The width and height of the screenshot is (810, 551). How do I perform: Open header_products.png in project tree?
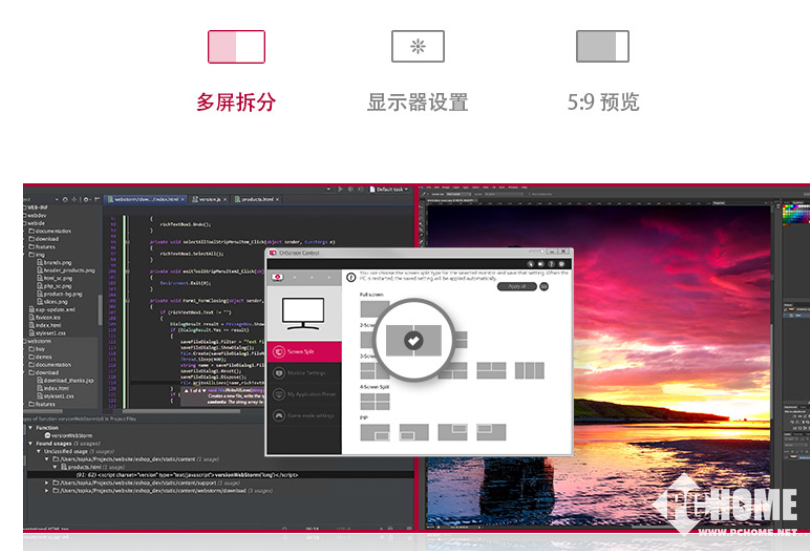pos(66,270)
